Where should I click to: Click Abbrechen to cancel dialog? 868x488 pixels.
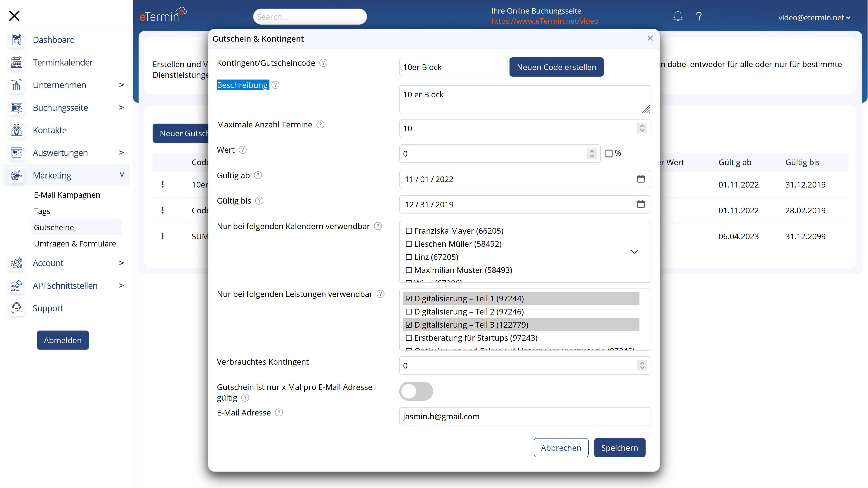point(561,448)
